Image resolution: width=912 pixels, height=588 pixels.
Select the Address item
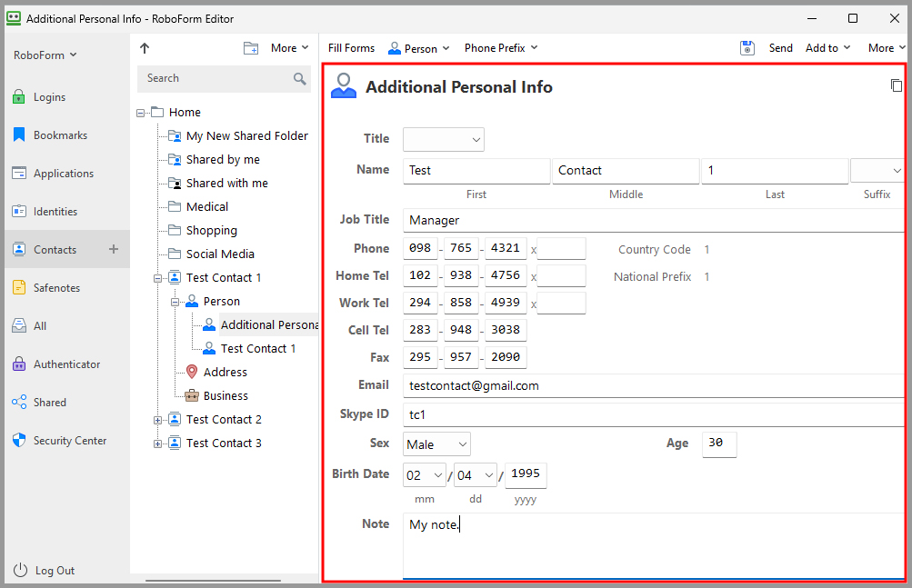(x=216, y=373)
